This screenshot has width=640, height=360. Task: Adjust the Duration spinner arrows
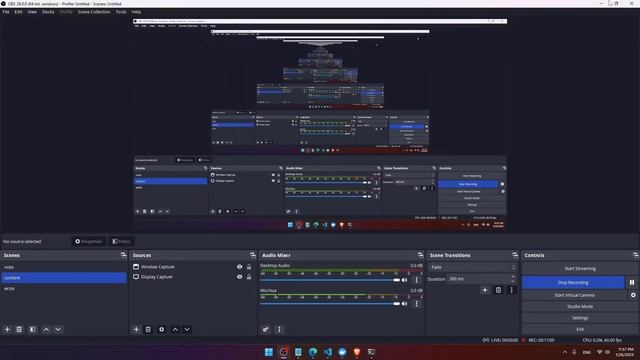tap(513, 279)
